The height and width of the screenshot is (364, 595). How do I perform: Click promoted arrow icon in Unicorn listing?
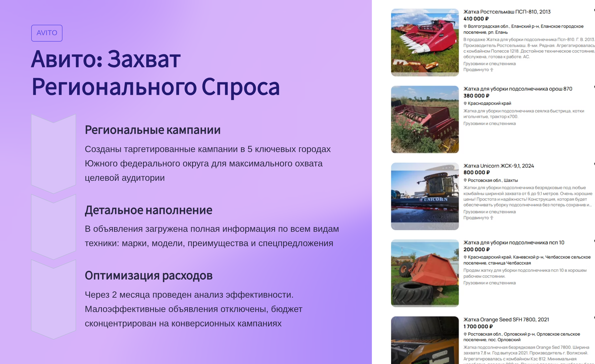pyautogui.click(x=492, y=218)
